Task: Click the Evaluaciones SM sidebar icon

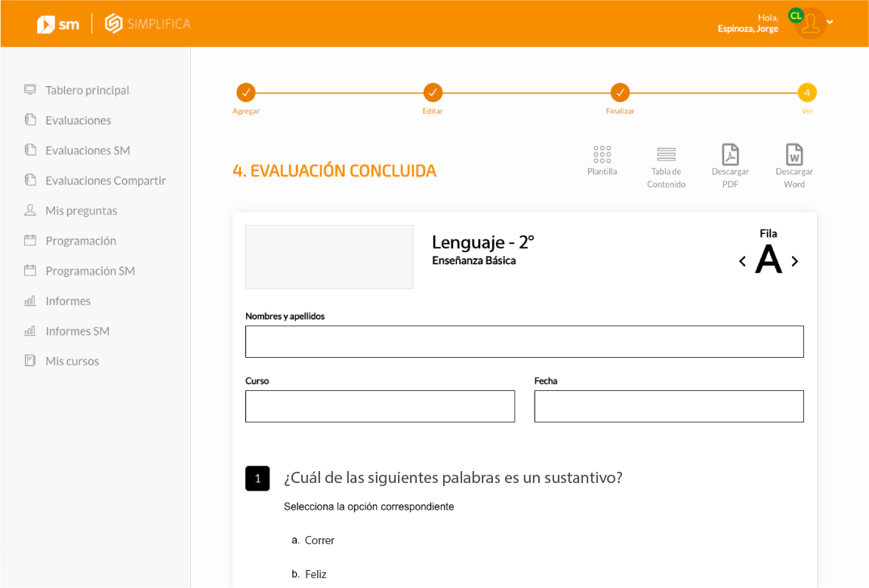Action: 30,149
